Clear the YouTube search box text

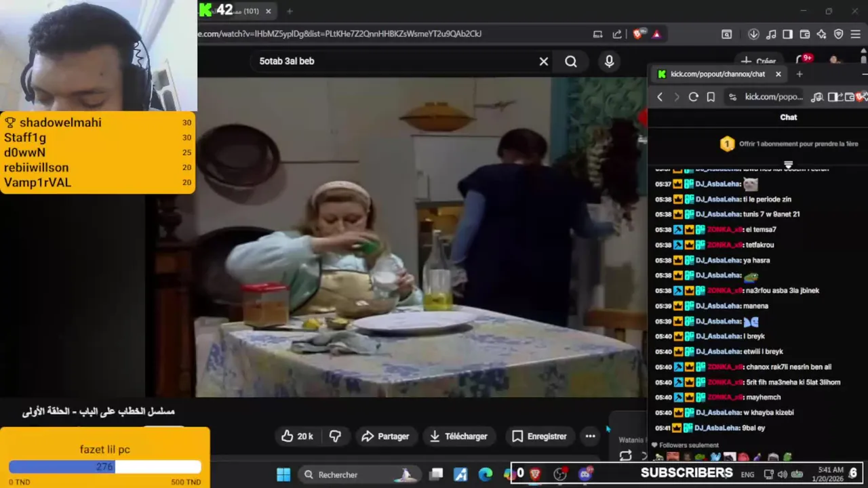[543, 61]
